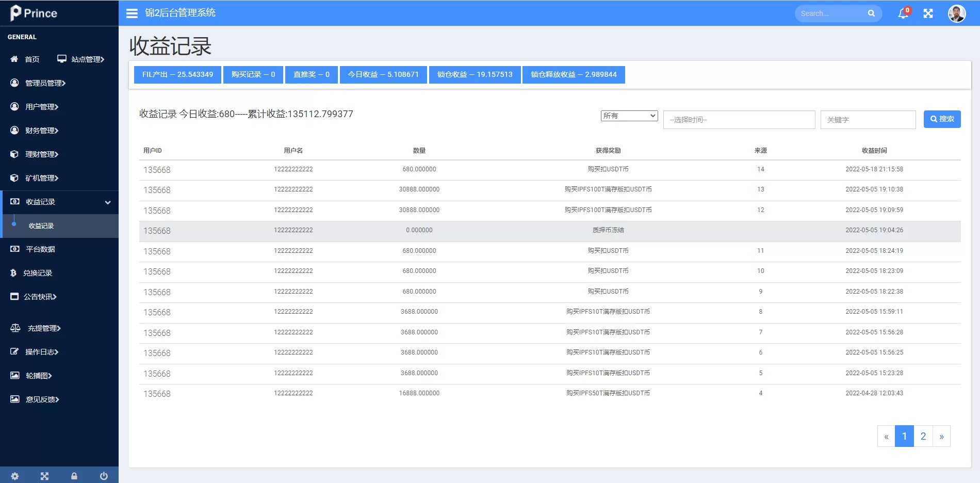Toggle fullscreen using the header expand icon
980x483 pixels.
coord(928,13)
